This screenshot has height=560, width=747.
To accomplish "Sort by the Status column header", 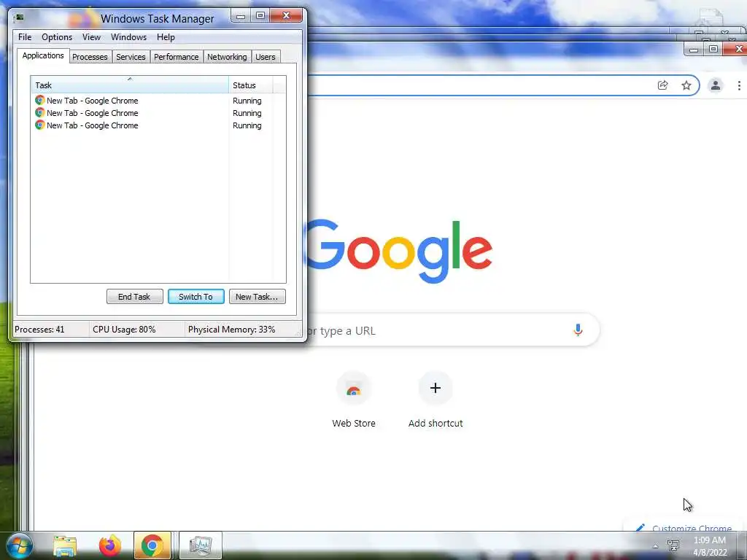I will (251, 85).
